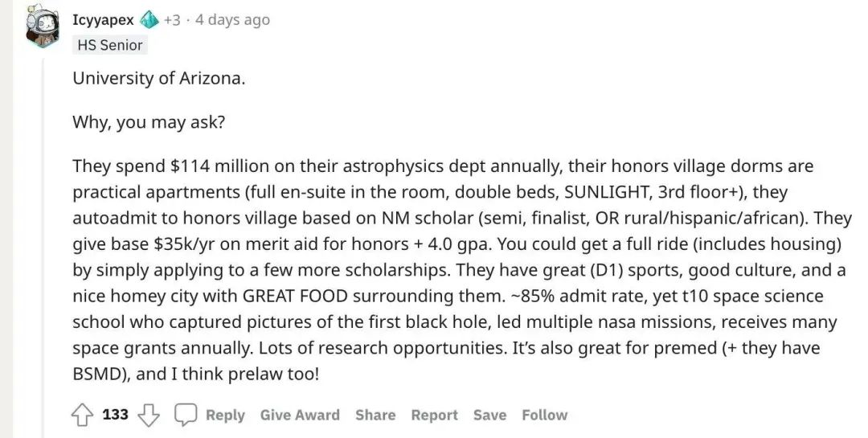Click the 'Why, you may ask?' line
Image resolution: width=868 pixels, height=438 pixels.
pyautogui.click(x=149, y=122)
